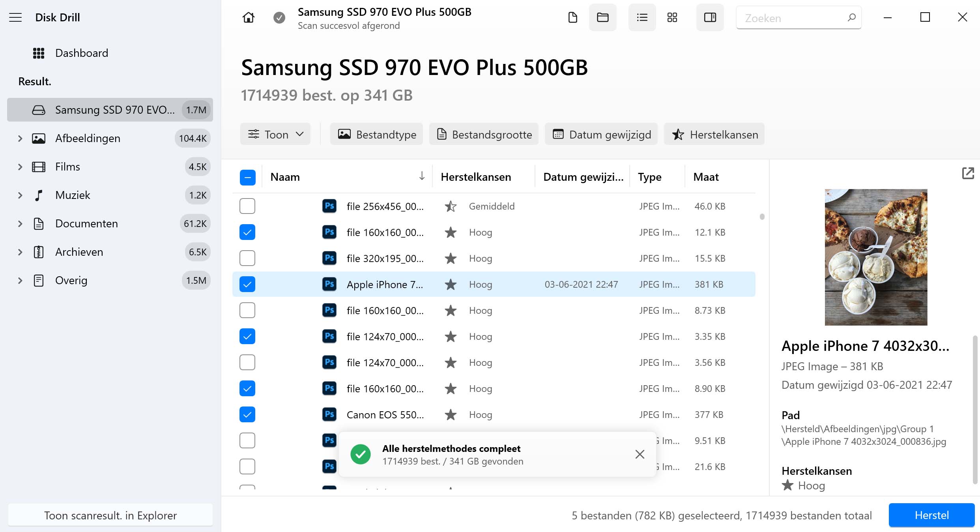Screen dimensions: 980x532
Task: Click the search magnifier icon
Action: tap(851, 17)
